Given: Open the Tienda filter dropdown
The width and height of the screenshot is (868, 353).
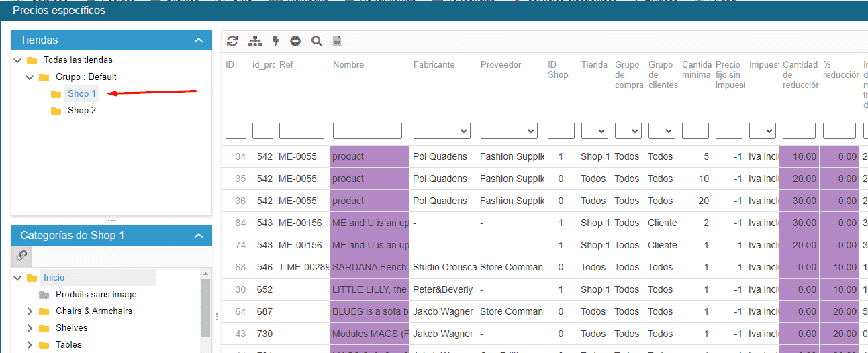Looking at the screenshot, I should [x=594, y=131].
